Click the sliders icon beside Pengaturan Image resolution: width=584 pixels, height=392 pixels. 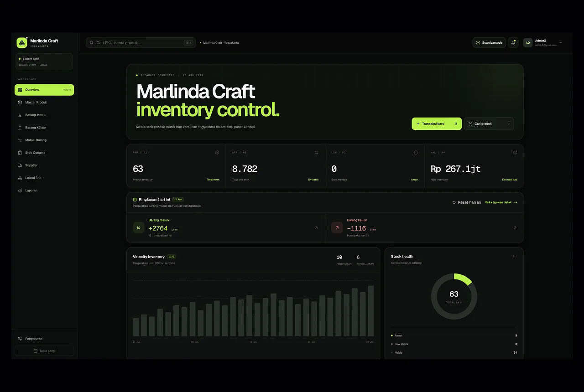20,339
